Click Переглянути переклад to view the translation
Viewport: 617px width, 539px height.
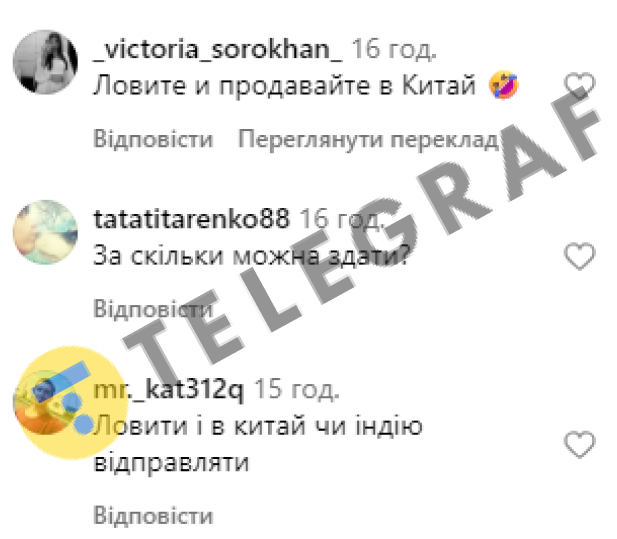368,140
